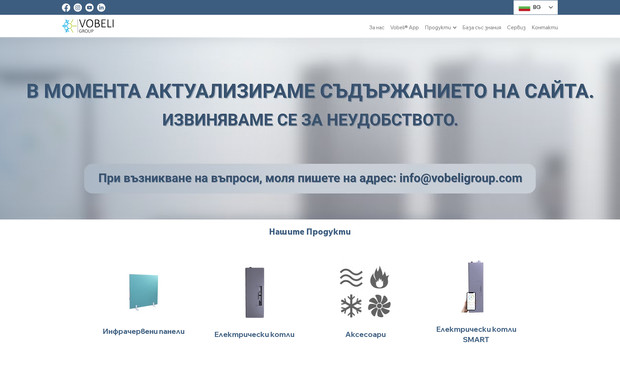Open the Аксесоари link
This screenshot has width=620, height=379.
coord(365,334)
